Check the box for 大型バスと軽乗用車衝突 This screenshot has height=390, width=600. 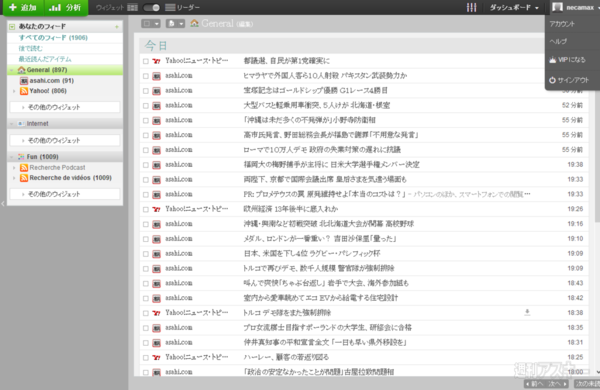(x=145, y=106)
